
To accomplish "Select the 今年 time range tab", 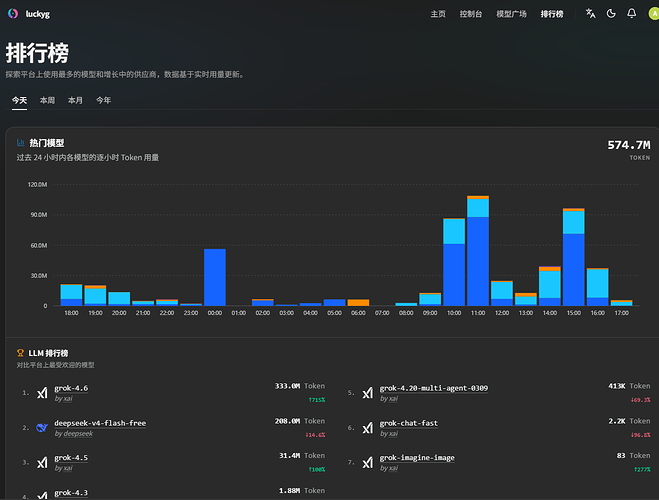I will tap(103, 100).
